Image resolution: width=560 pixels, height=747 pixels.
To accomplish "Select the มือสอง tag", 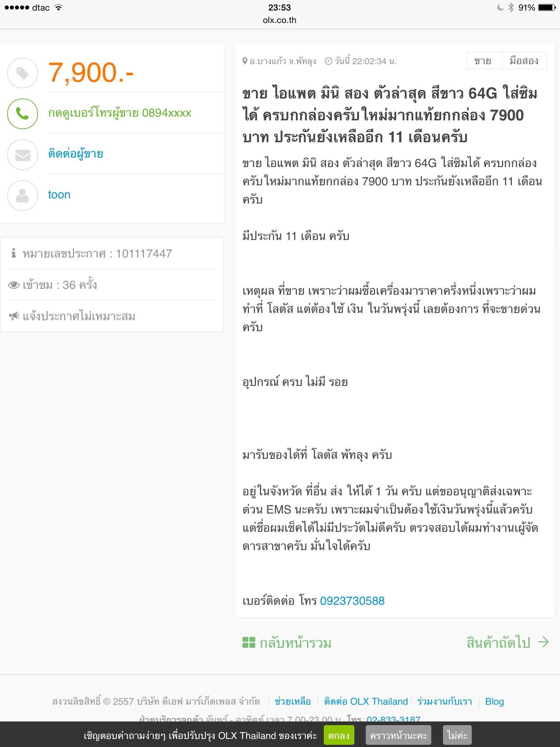I will [x=524, y=61].
